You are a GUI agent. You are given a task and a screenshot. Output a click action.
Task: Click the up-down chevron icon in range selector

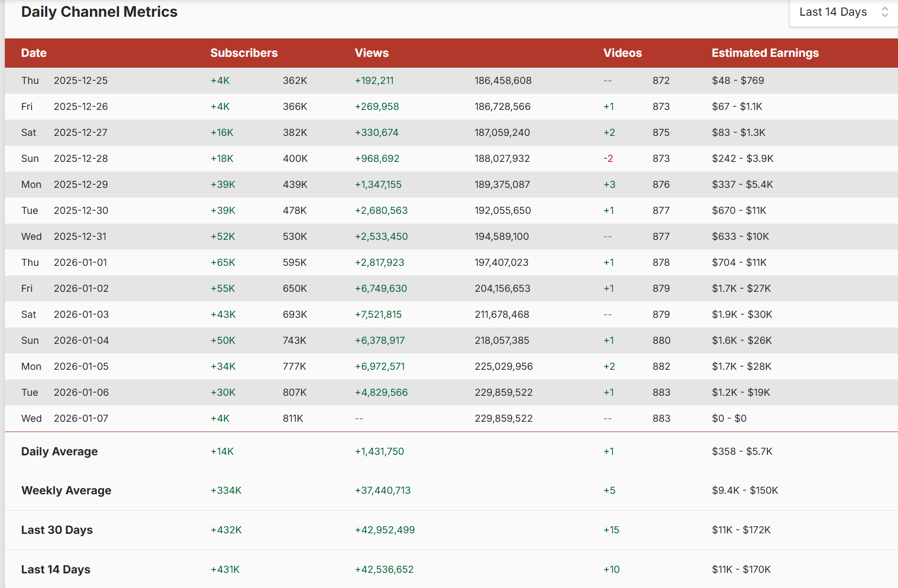pyautogui.click(x=884, y=12)
